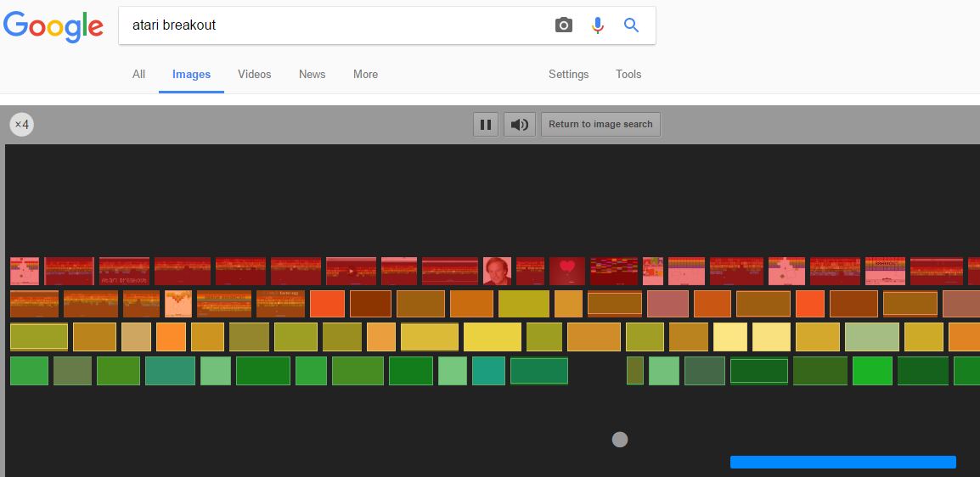Click the blue paddle
The width and height of the screenshot is (980, 477).
click(x=843, y=462)
